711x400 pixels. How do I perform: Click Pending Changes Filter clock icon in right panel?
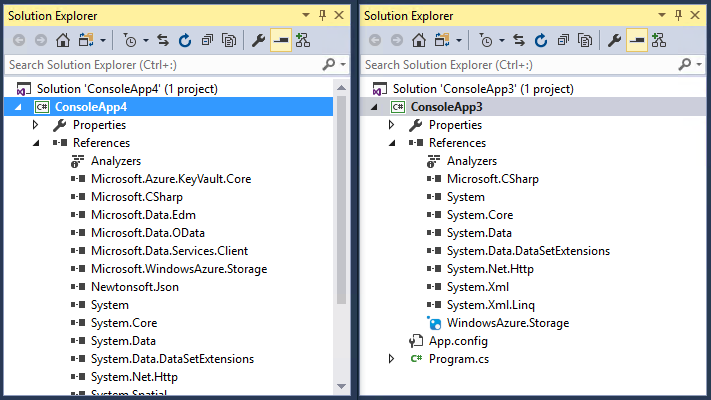point(487,40)
